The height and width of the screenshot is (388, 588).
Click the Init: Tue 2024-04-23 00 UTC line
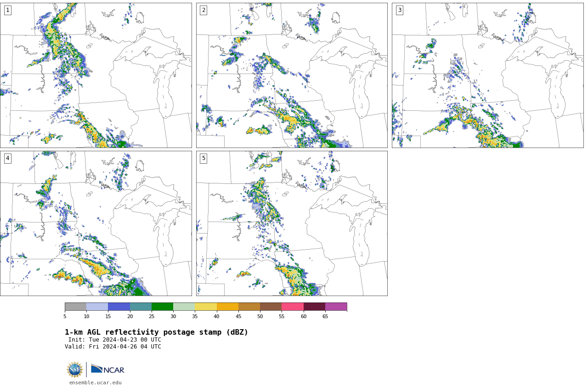115,340
